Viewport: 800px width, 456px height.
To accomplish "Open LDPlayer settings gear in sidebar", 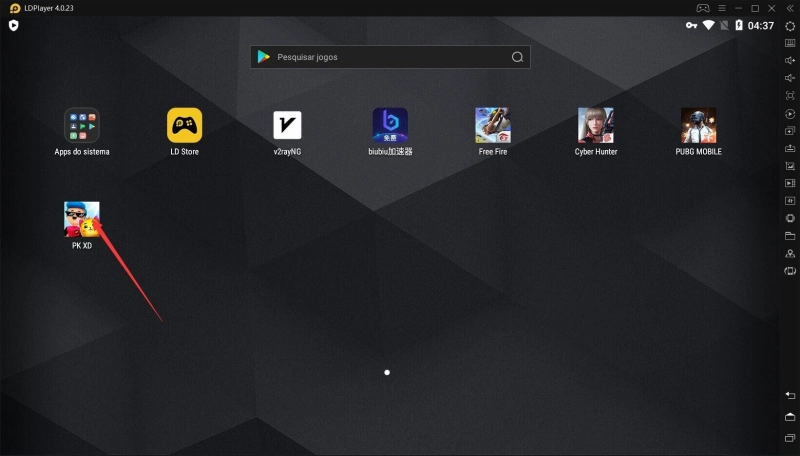I will click(x=790, y=26).
